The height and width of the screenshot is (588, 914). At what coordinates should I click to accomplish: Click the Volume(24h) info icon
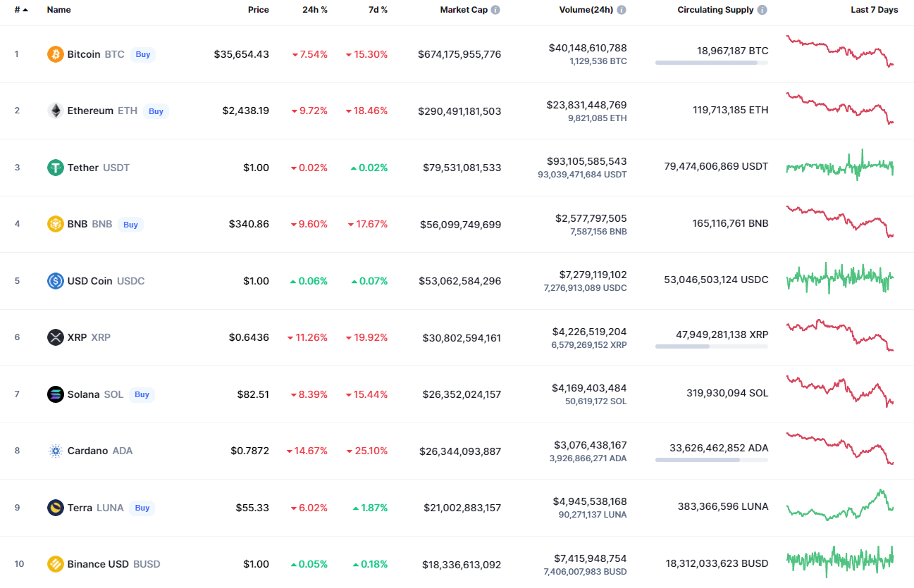[622, 10]
